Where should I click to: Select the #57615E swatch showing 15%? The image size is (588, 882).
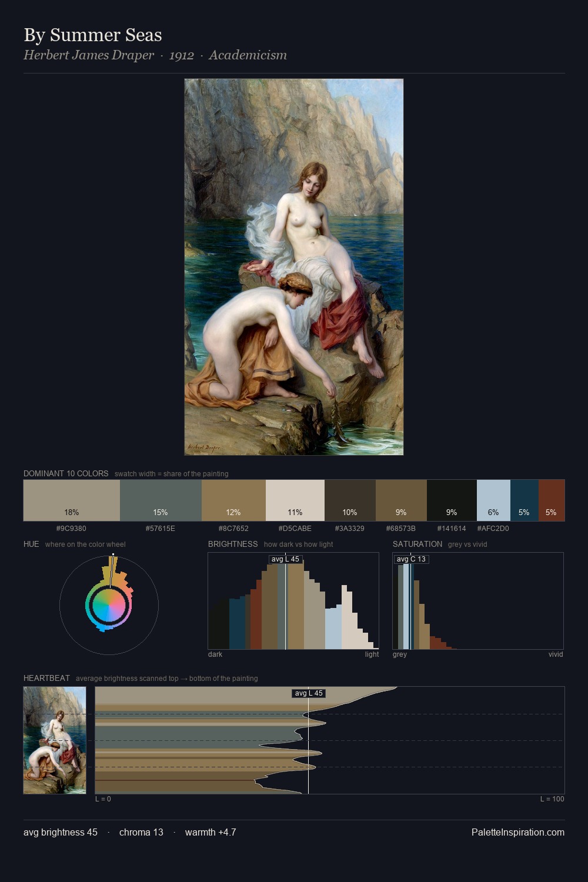161,500
